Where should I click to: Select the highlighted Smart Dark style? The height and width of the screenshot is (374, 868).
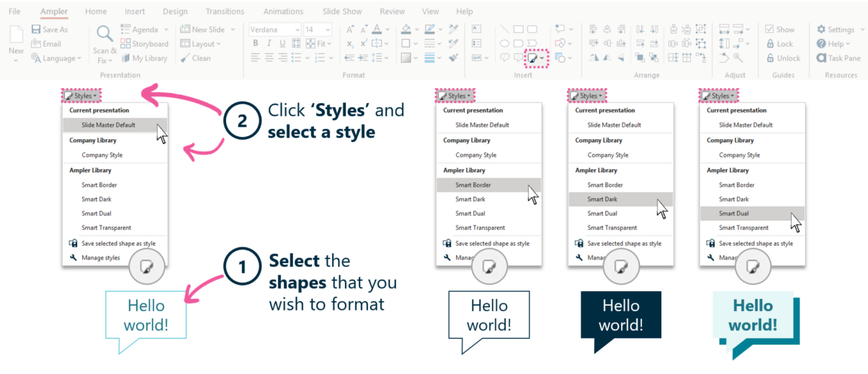click(620, 200)
